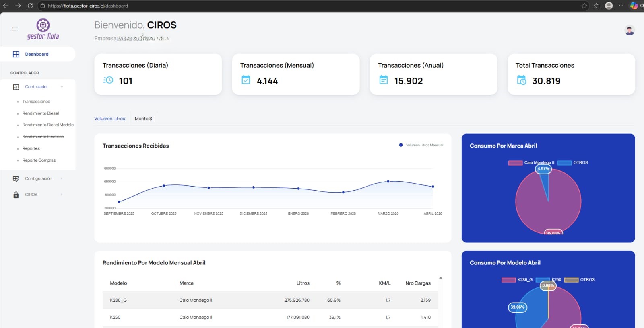Image resolution: width=644 pixels, height=328 pixels.
Task: Click the Modelo column header
Action: point(118,283)
